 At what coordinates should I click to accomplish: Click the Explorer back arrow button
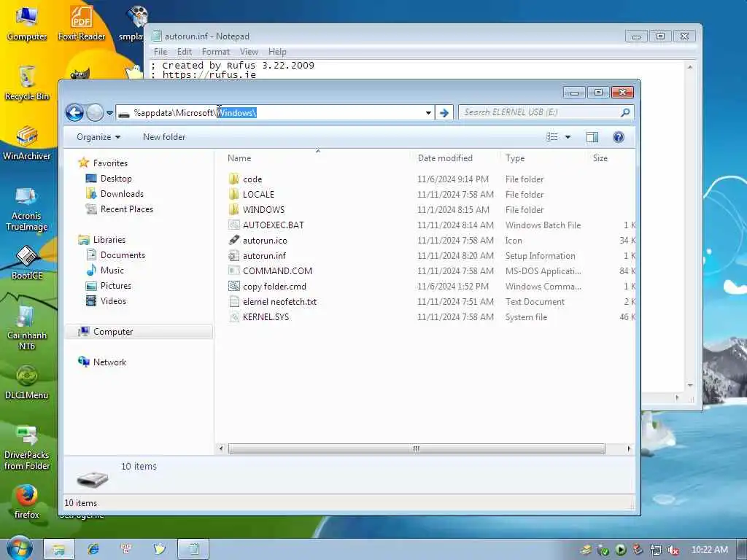(x=75, y=113)
